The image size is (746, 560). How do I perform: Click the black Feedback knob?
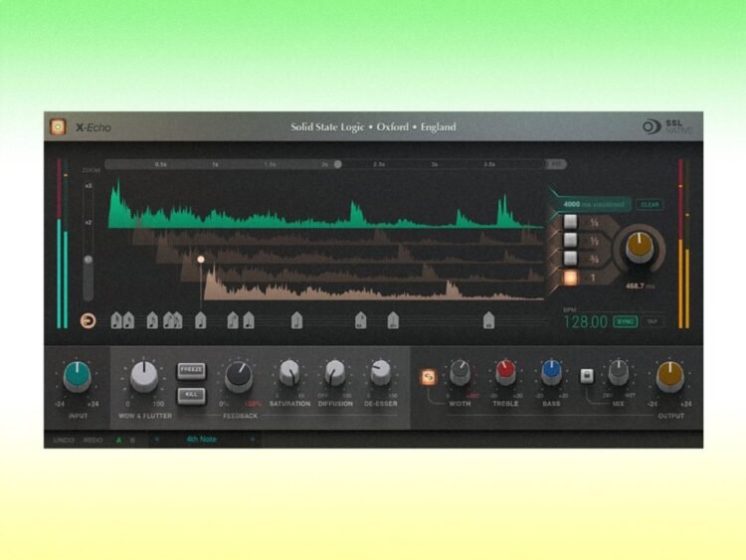click(x=239, y=376)
